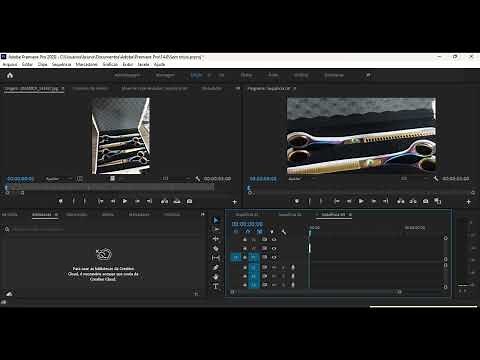Select the Slip tool

click(216, 258)
